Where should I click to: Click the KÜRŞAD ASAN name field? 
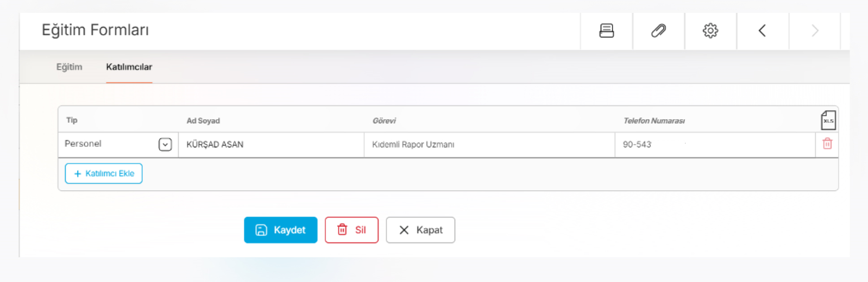pos(271,145)
